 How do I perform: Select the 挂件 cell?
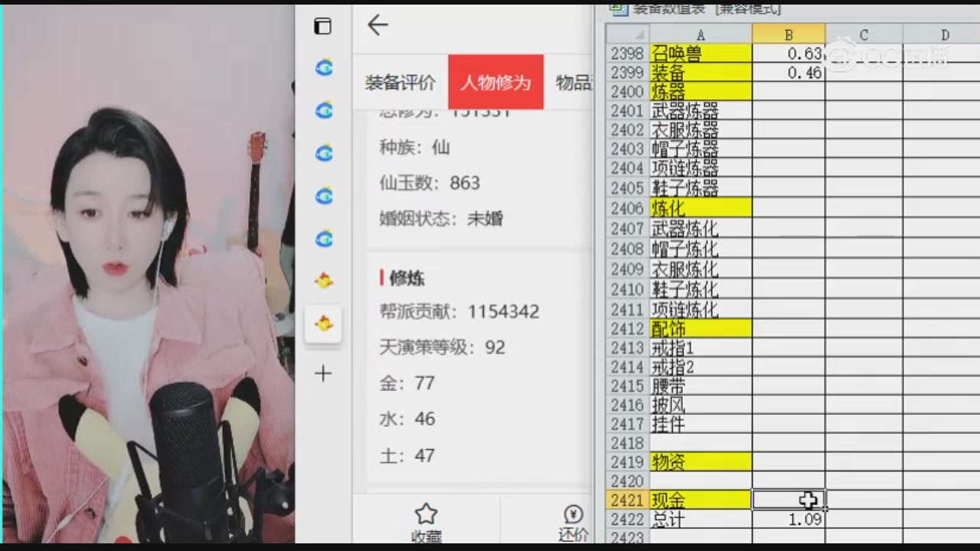click(x=701, y=425)
